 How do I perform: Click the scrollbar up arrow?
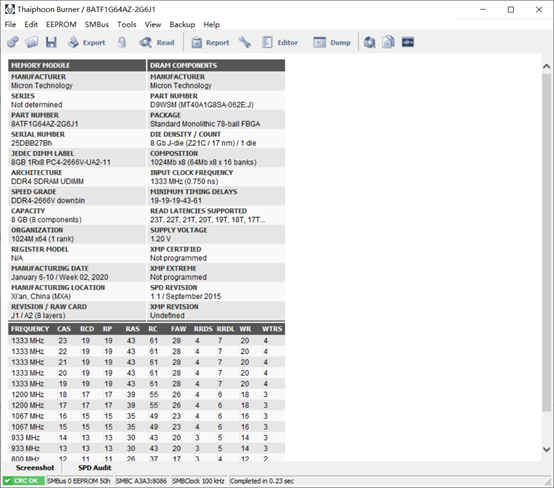click(x=546, y=66)
